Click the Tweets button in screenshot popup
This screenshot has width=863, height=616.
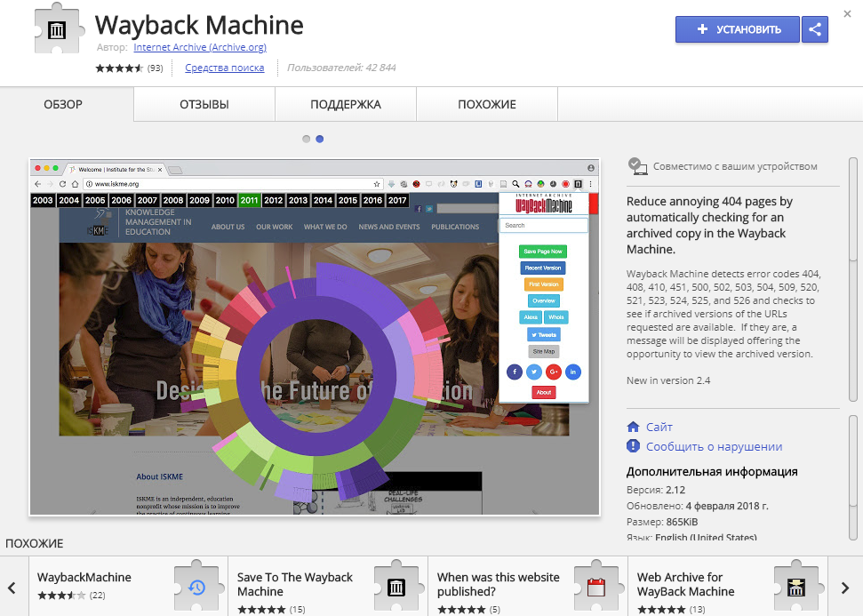[544, 335]
